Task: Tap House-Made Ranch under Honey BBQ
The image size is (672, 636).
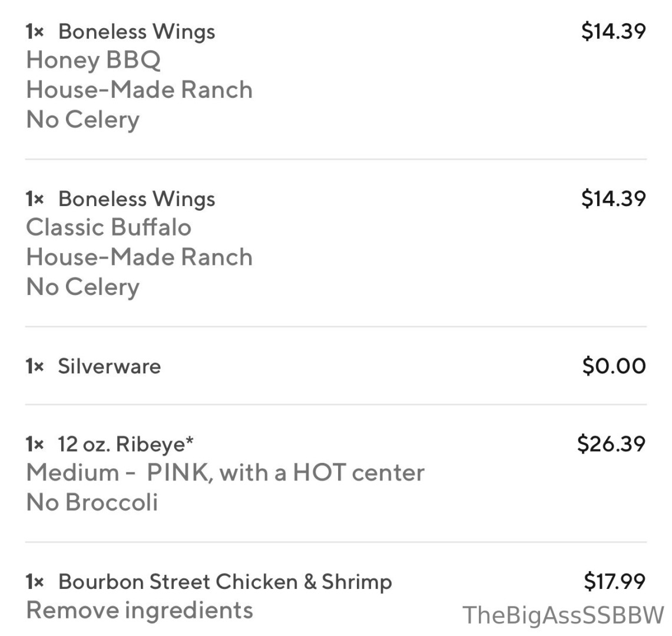Action: coord(139,90)
